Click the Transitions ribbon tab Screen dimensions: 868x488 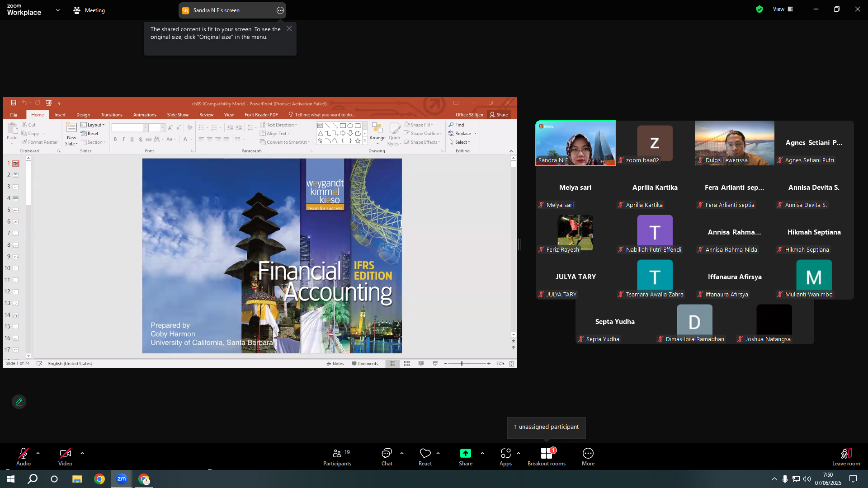pos(112,115)
